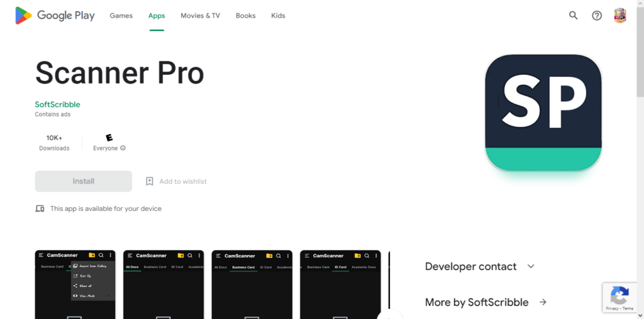This screenshot has height=319, width=644.
Task: Open the screenshot with the ID Card tab underlined
Action: (x=340, y=284)
